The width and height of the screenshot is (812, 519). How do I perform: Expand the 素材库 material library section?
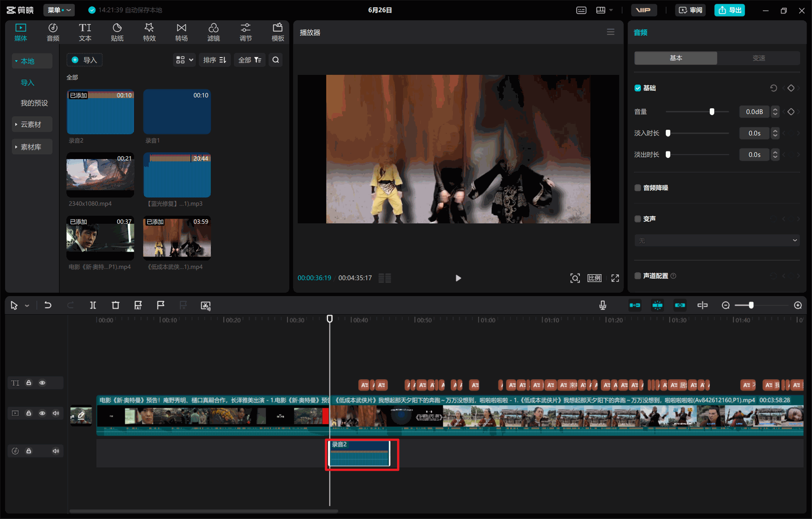pos(32,147)
